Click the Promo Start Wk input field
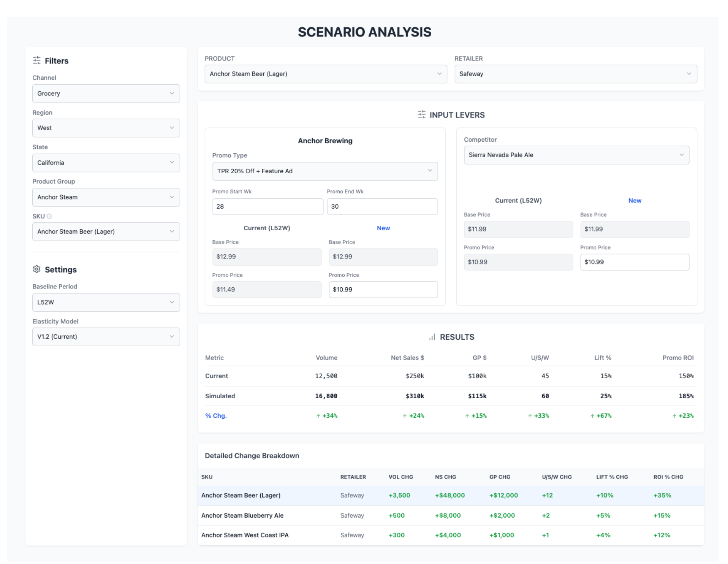 (x=267, y=206)
